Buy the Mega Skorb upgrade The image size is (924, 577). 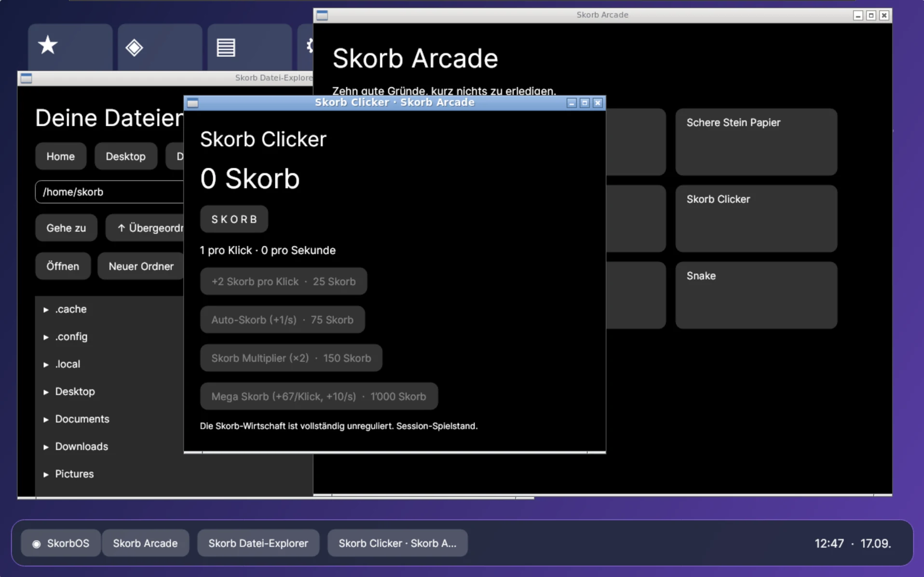[x=319, y=396]
